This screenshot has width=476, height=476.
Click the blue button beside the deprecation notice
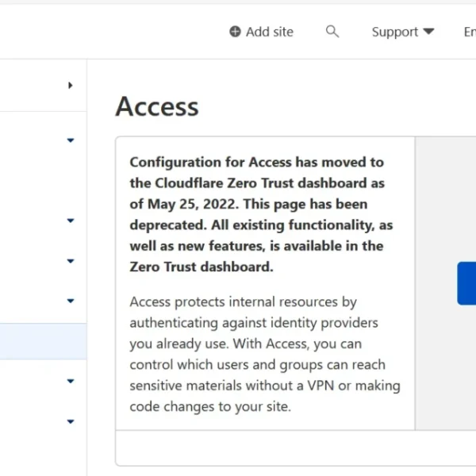click(x=466, y=283)
